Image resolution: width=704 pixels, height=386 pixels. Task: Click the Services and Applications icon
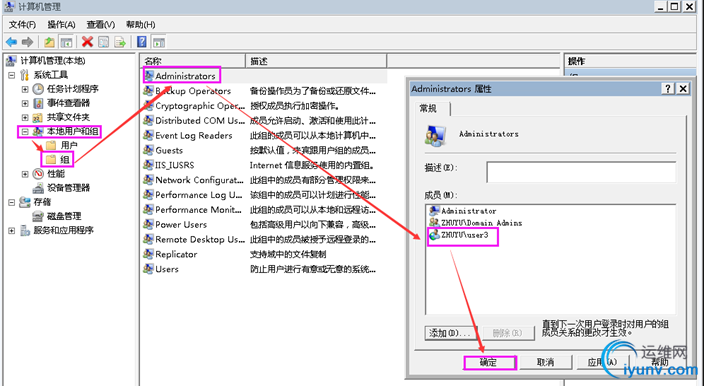click(x=25, y=231)
